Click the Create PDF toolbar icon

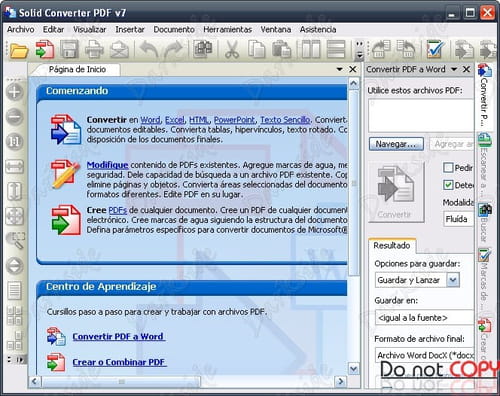click(45, 49)
